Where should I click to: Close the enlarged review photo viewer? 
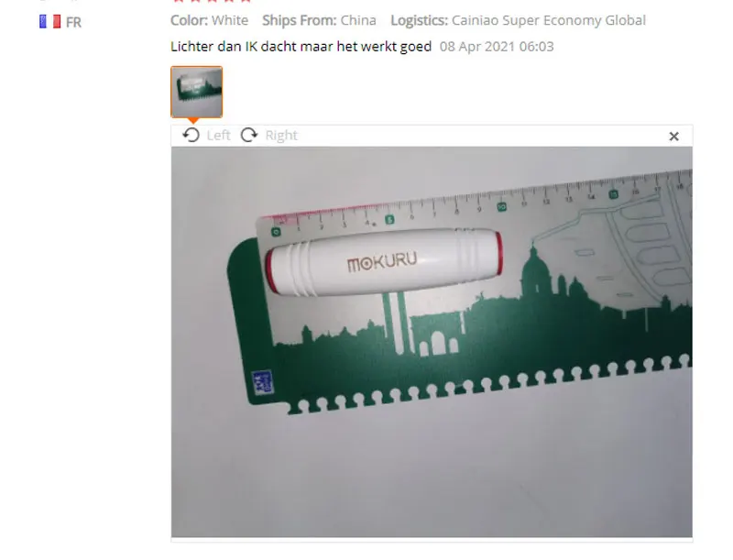coord(673,136)
